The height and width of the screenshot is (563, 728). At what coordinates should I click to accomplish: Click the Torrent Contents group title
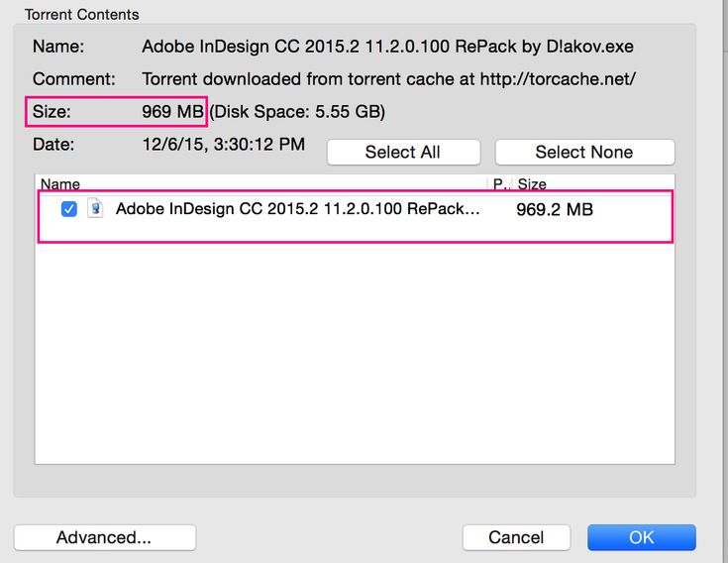point(81,15)
